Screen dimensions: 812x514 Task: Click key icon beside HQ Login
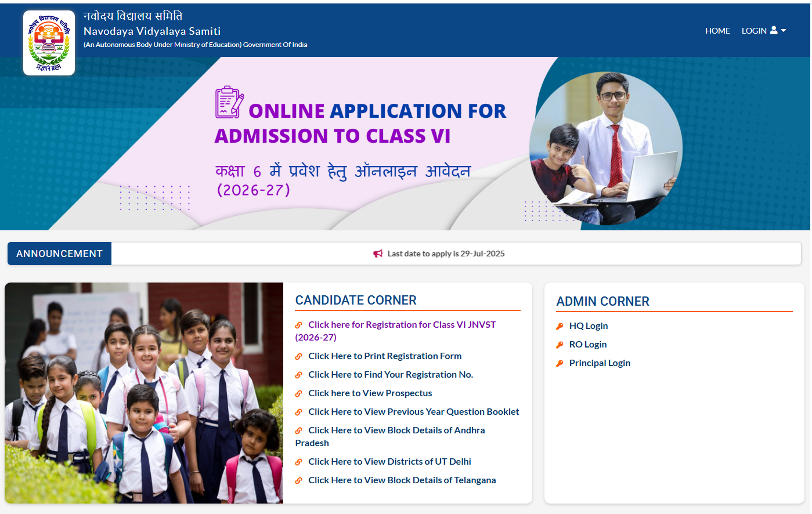coord(560,326)
